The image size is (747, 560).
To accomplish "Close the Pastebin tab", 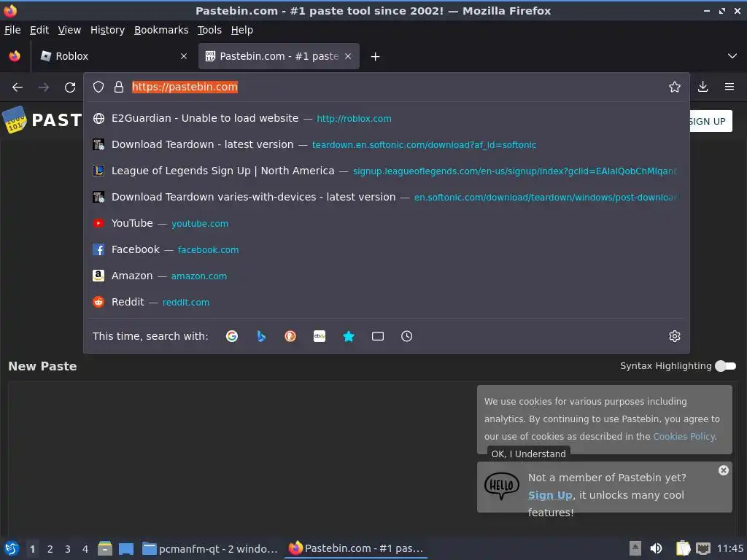I will [x=348, y=56].
